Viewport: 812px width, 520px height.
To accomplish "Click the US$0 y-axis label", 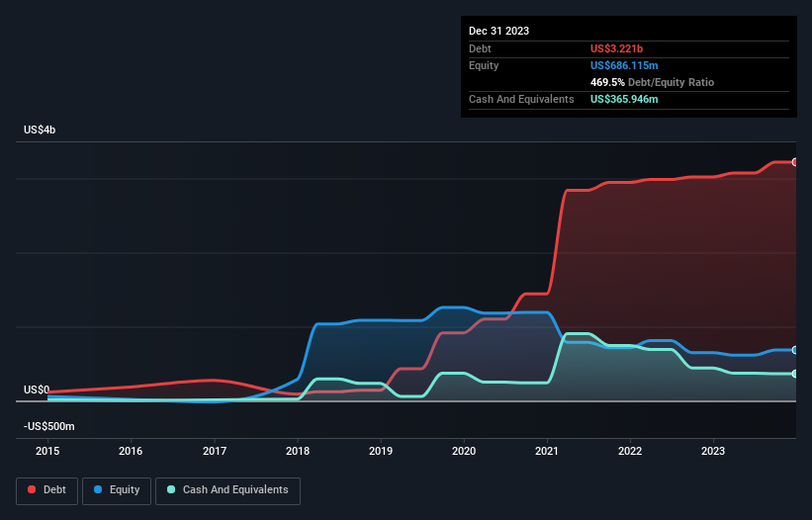I will (x=37, y=390).
